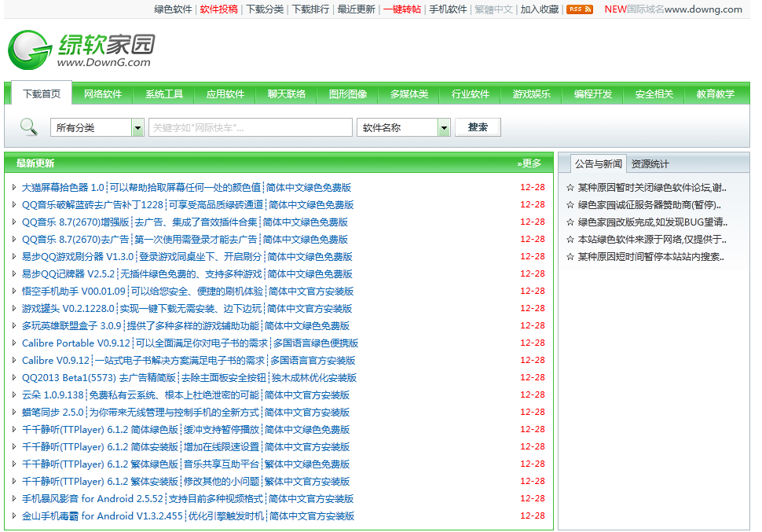Open the 多媒体类 navigation tab

(x=409, y=94)
